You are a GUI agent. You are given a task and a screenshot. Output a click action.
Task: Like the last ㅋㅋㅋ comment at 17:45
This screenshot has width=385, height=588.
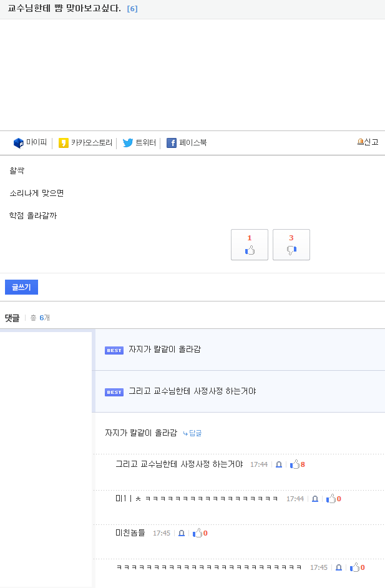[x=355, y=567]
